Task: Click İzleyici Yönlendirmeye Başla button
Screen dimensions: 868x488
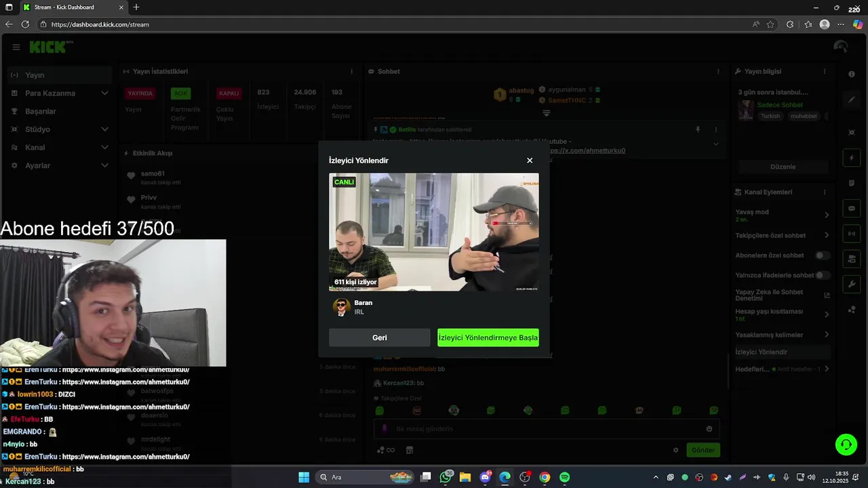Action: click(x=488, y=338)
